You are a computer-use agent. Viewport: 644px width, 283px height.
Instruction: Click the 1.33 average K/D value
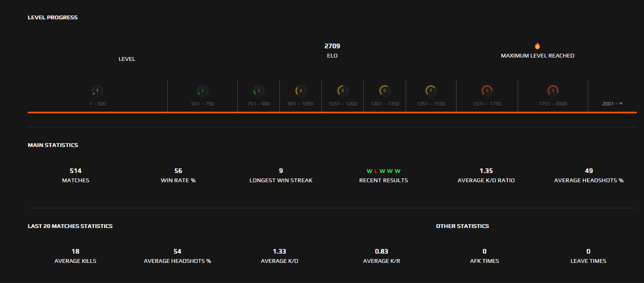279,251
